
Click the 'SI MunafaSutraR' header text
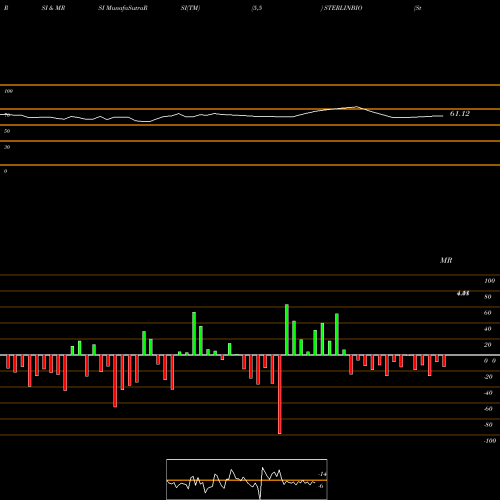click(x=123, y=8)
